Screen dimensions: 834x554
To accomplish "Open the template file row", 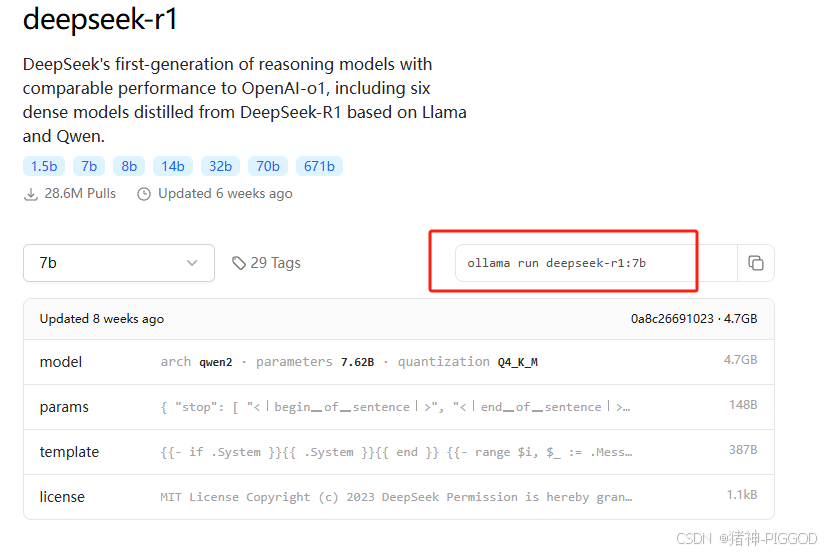I will (x=399, y=452).
